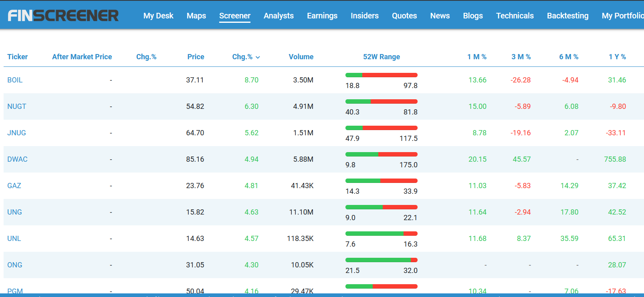Sort by Chg.% dropdown arrow

point(258,57)
